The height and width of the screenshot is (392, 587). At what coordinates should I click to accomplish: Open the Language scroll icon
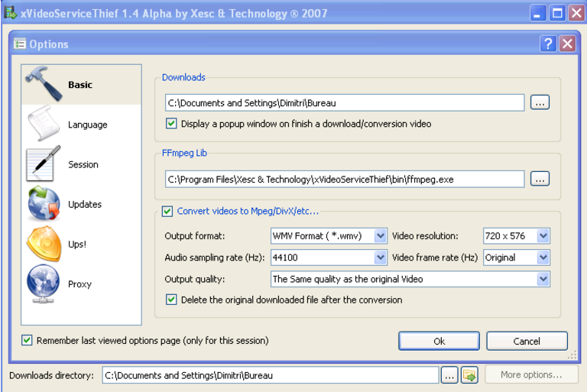(44, 124)
